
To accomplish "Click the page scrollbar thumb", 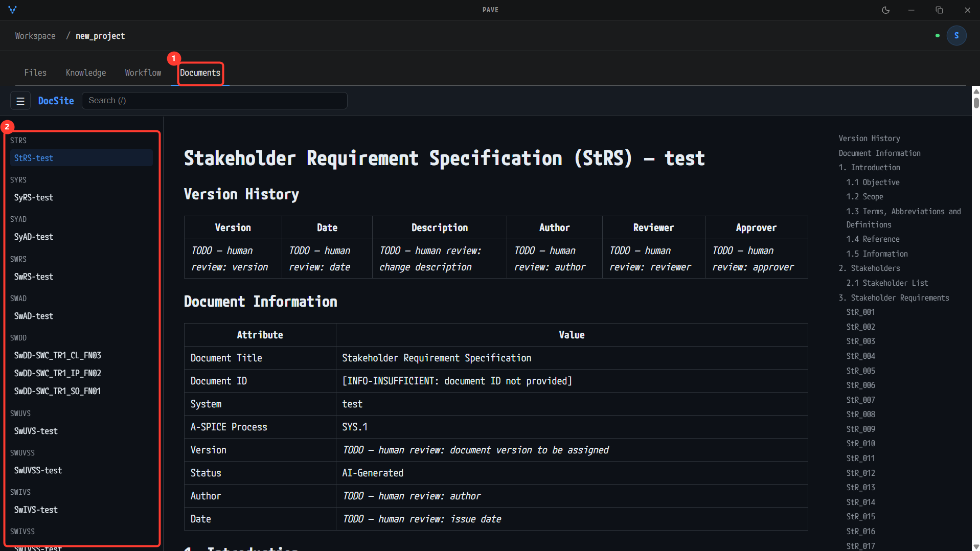I will (976, 102).
